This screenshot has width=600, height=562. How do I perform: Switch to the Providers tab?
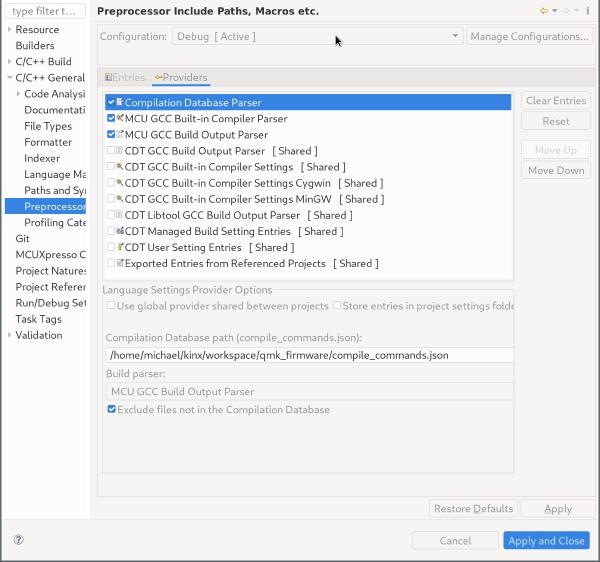(181, 77)
